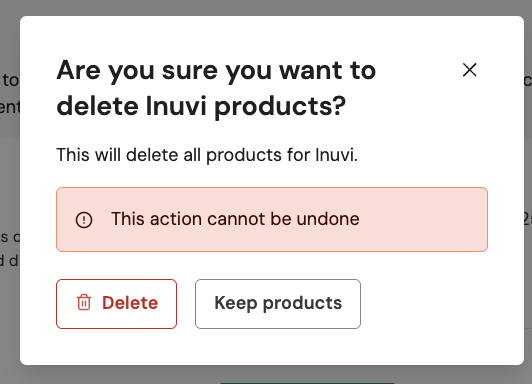532x384 pixels.
Task: Click the word 'Inuvi' in the dialog heading
Action: [176, 106]
